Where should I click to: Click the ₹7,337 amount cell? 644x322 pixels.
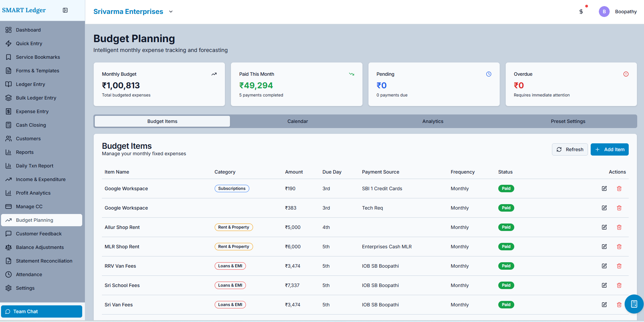(292, 285)
